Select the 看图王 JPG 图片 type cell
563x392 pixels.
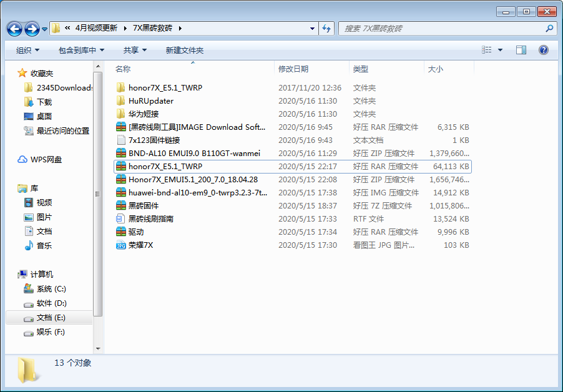tap(383, 245)
